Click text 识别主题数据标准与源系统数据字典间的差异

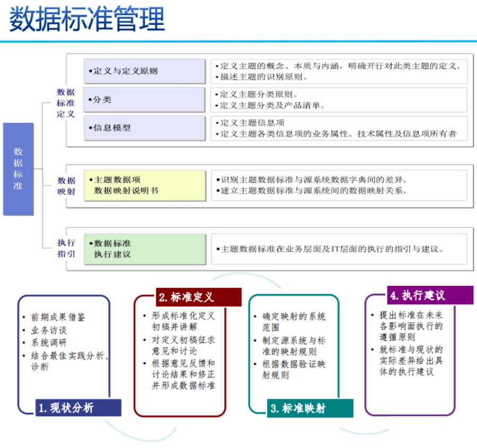coord(312,180)
